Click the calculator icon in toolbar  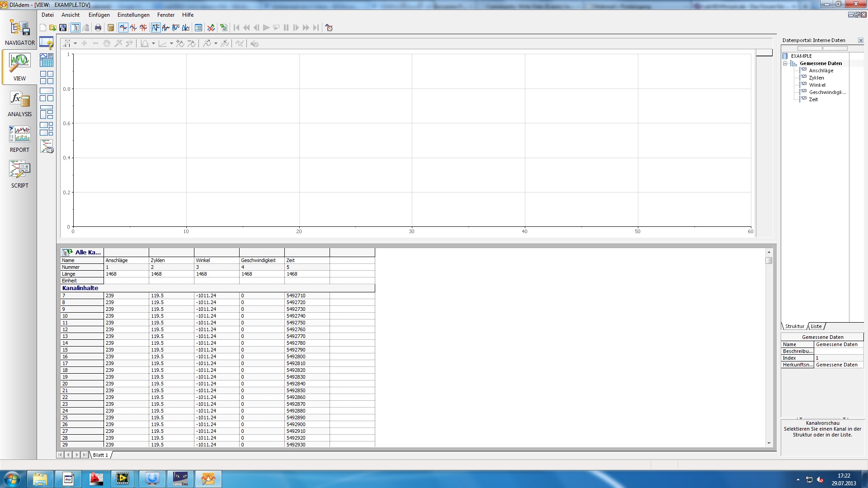(111, 28)
